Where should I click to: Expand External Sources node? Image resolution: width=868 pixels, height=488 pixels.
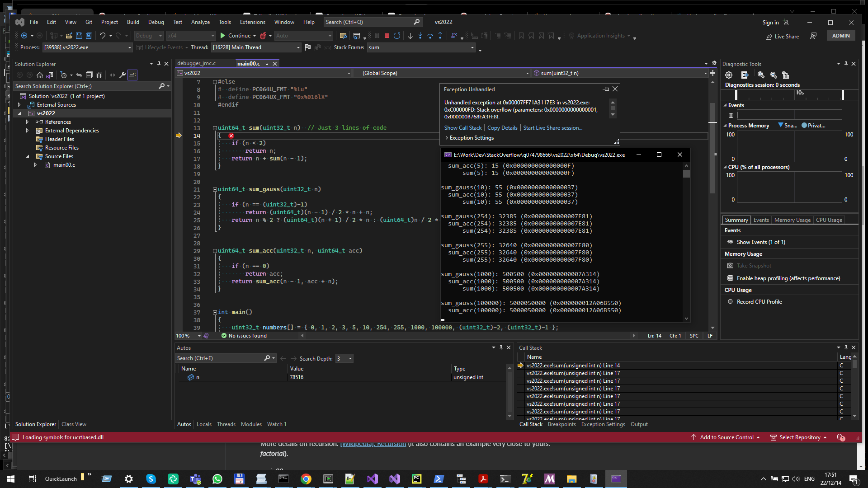pos(19,105)
